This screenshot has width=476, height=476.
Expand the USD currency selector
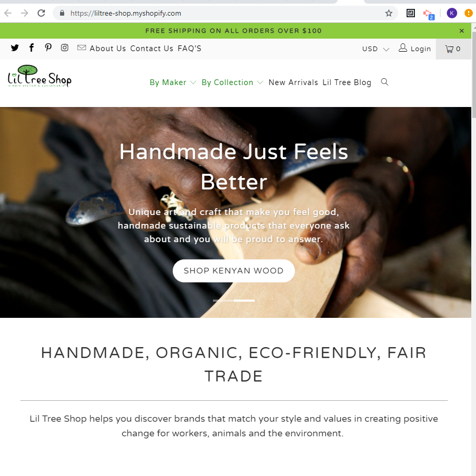click(x=375, y=49)
